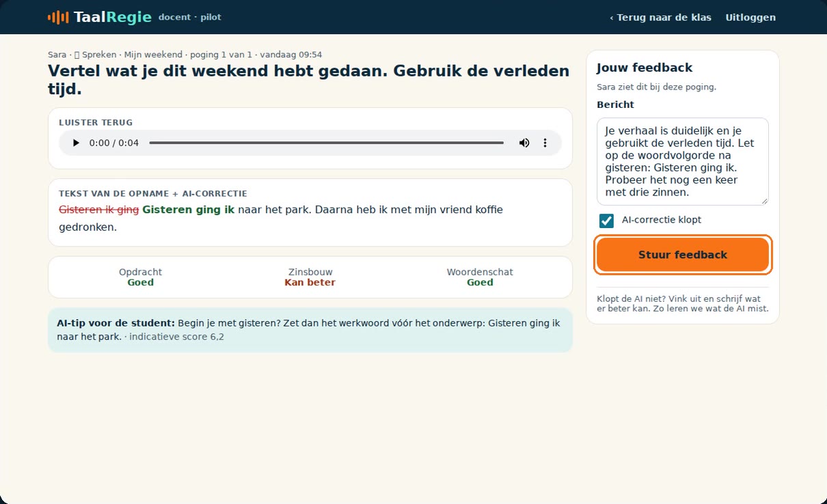Viewport: 827px width, 504px height.
Task: Click the Stuur feedback button
Action: [683, 255]
